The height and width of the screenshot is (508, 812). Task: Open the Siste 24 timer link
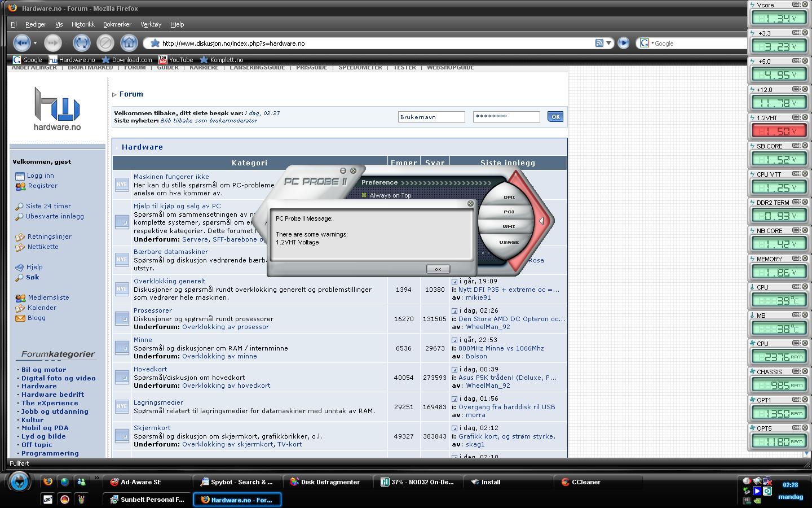[48, 206]
